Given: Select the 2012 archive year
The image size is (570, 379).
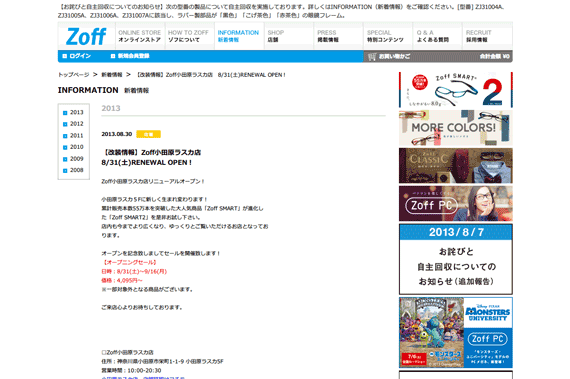Looking at the screenshot, I should (77, 124).
